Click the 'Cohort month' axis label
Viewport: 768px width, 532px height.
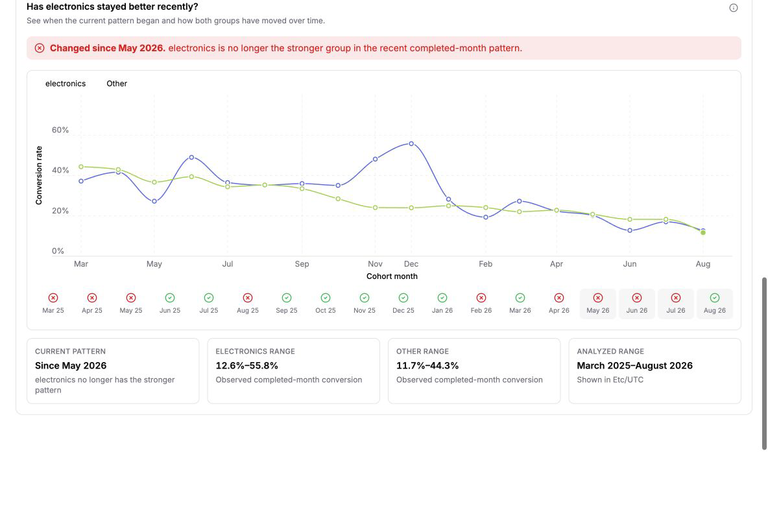tap(392, 276)
